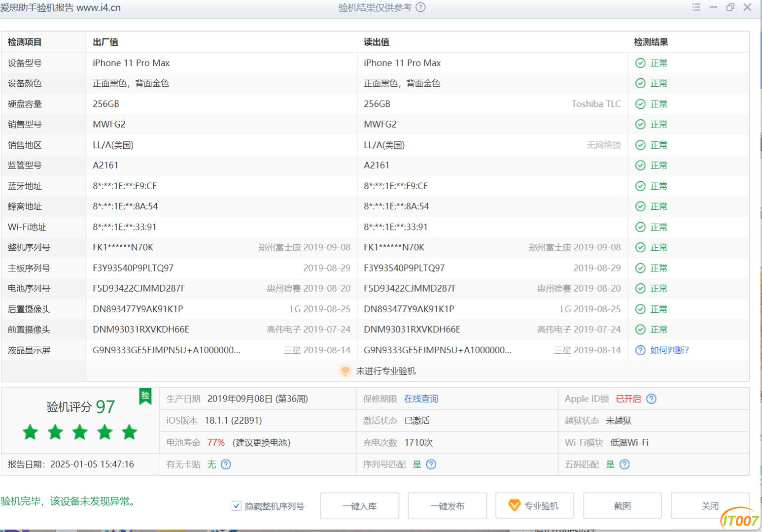Click the five-star rating
This screenshot has height=532, width=762.
[x=80, y=432]
